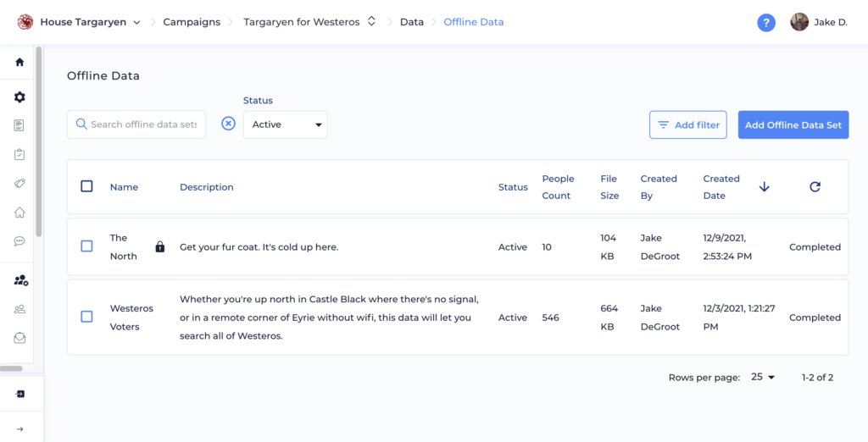Open the blue help question mark
Image resolution: width=868 pixels, height=442 pixels.
766,23
